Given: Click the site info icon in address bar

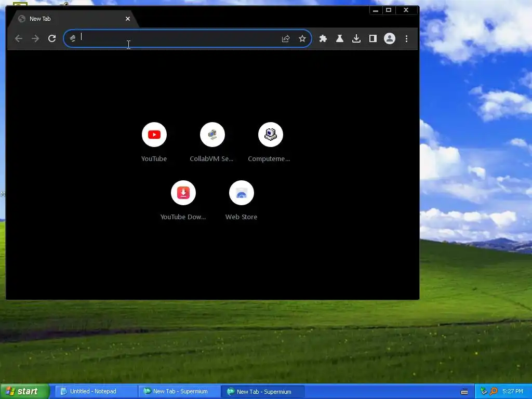Looking at the screenshot, I should click(x=72, y=38).
